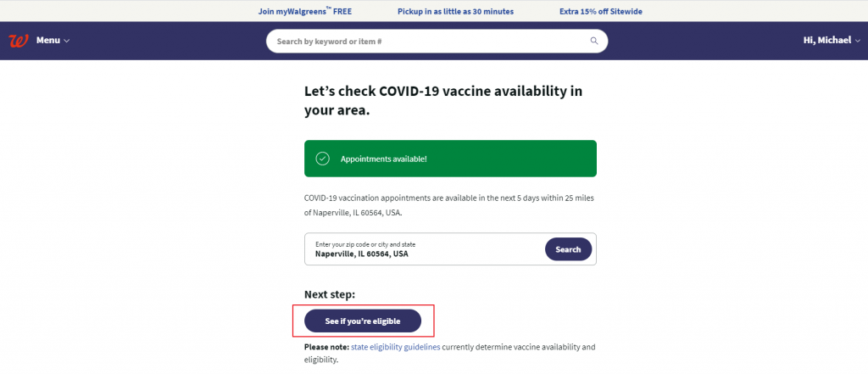This screenshot has width=868, height=374.
Task: Follow the Join myWalgreens FREE link
Action: (304, 12)
